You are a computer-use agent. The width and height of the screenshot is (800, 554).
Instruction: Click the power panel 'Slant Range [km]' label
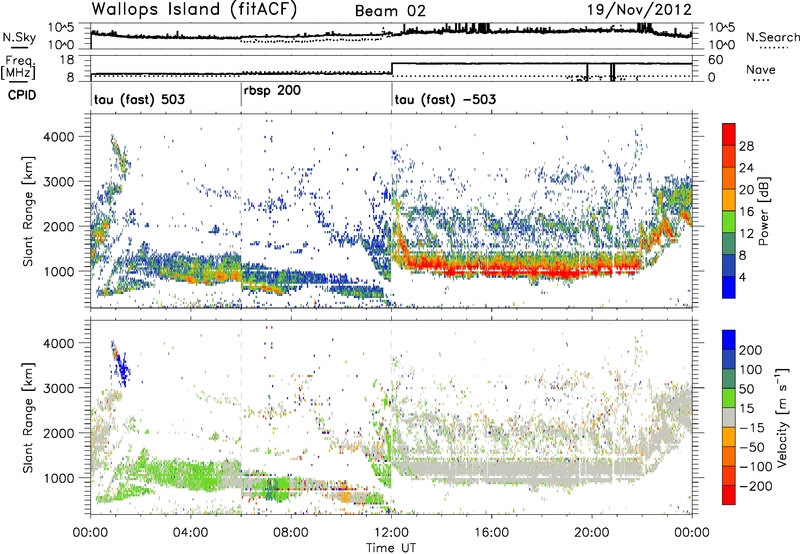[x=28, y=211]
